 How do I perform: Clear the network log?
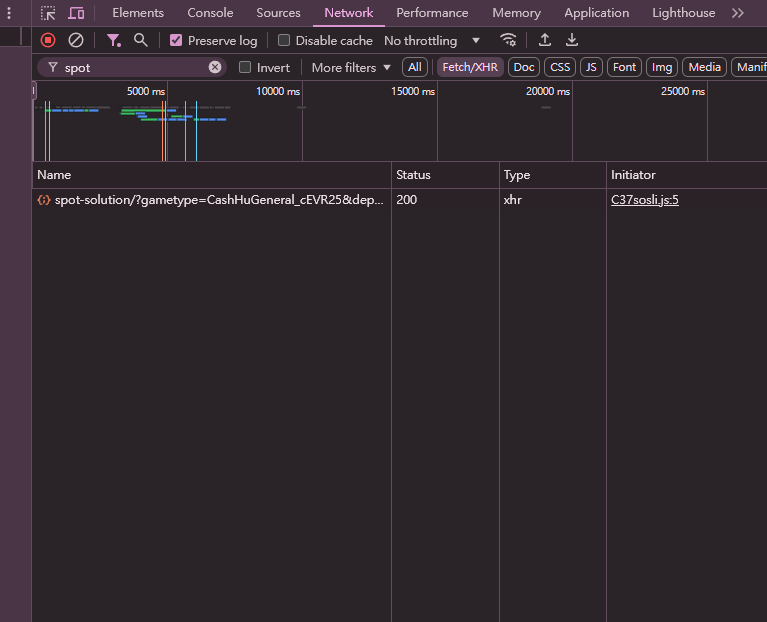tap(76, 40)
